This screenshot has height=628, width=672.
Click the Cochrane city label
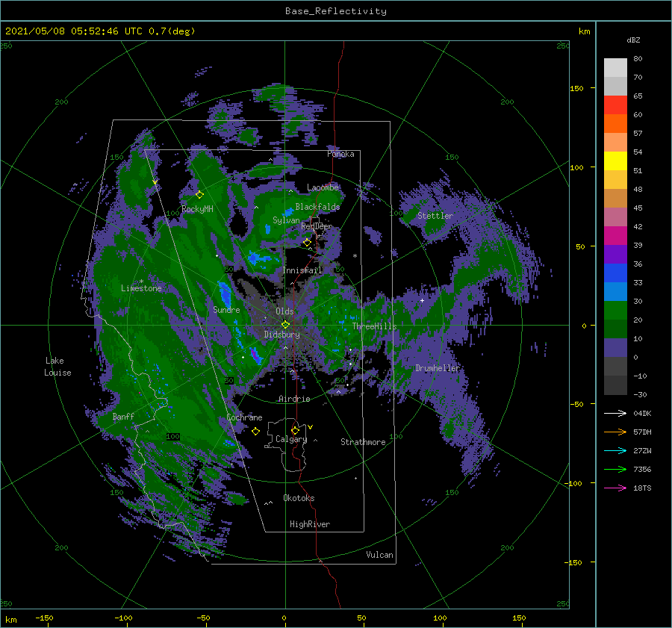pyautogui.click(x=244, y=417)
